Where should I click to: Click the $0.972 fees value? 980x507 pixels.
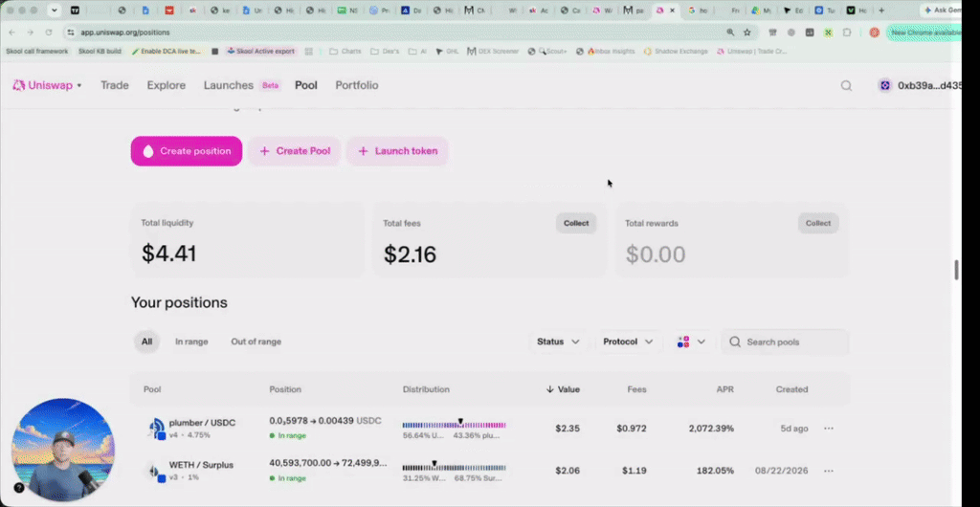click(632, 429)
